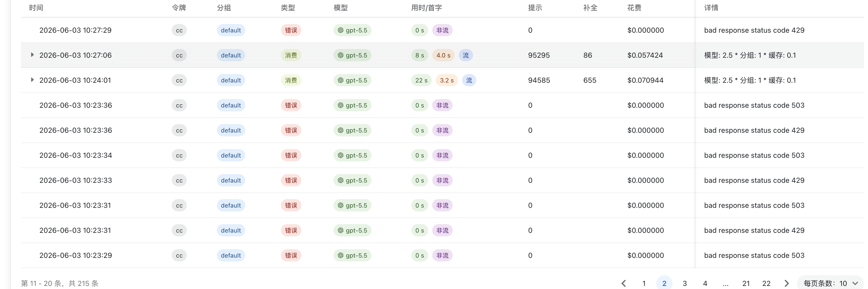Screen dimensions: 868x289
Task: Click timestamp 2026-06-03 10:23:34
Action: coord(76,155)
